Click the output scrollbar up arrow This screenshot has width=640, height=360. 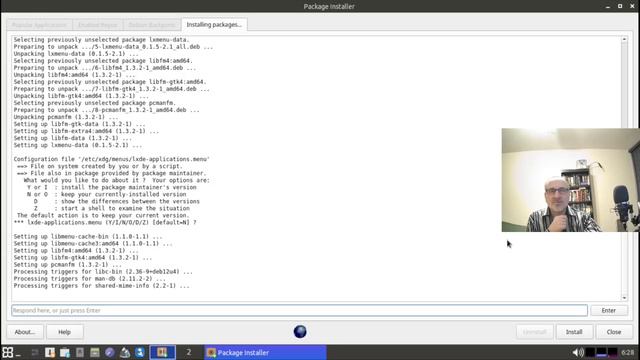(x=624, y=39)
